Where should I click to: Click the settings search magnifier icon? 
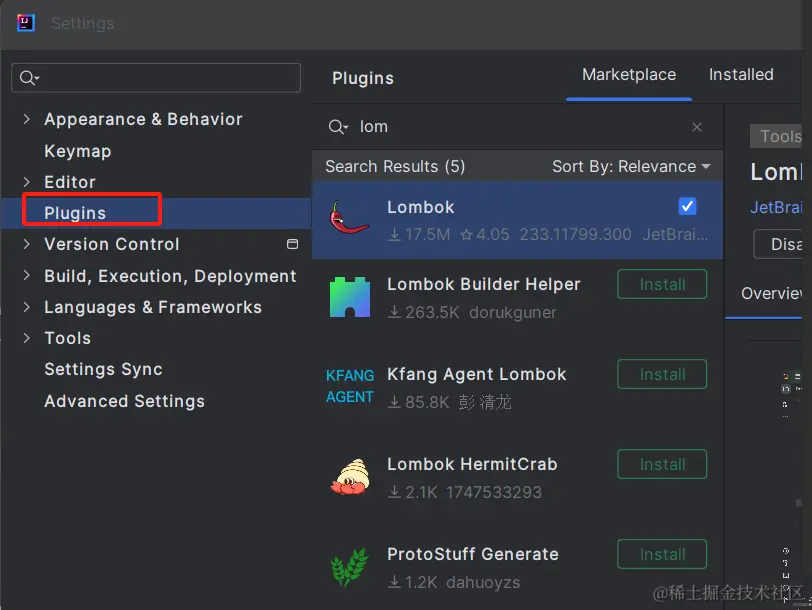tap(28, 78)
